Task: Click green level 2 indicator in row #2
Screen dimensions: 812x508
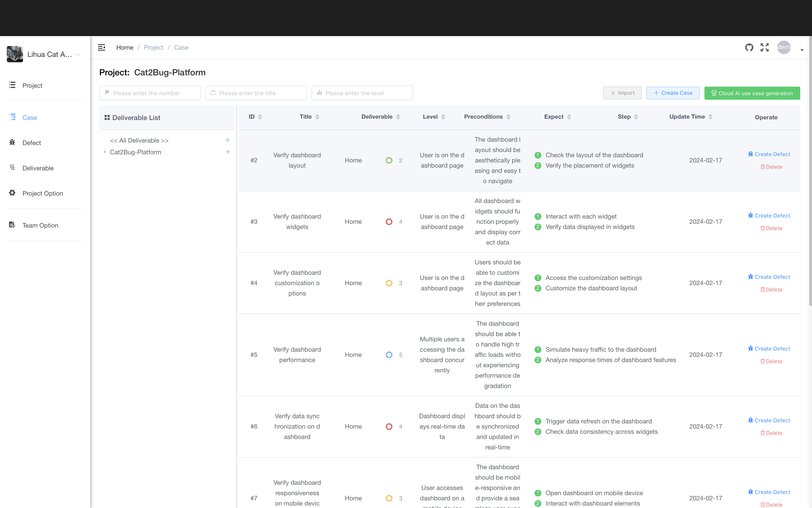Action: 389,161
